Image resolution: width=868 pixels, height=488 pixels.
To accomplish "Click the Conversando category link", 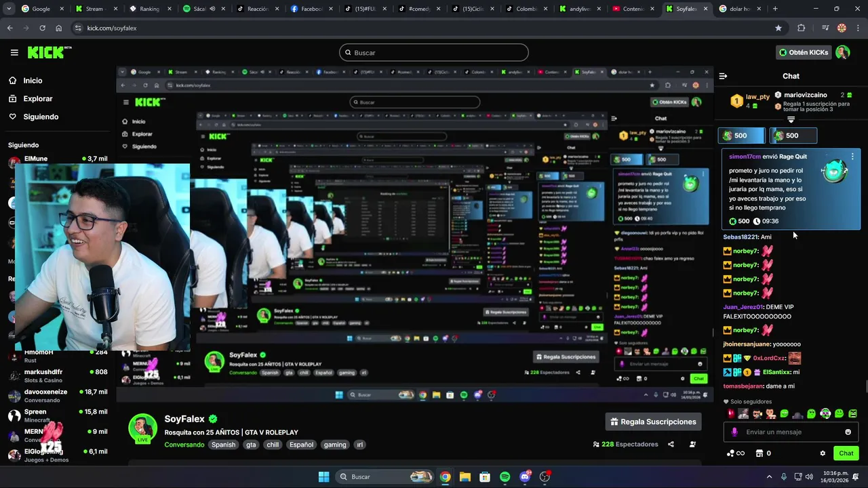I will point(184,445).
